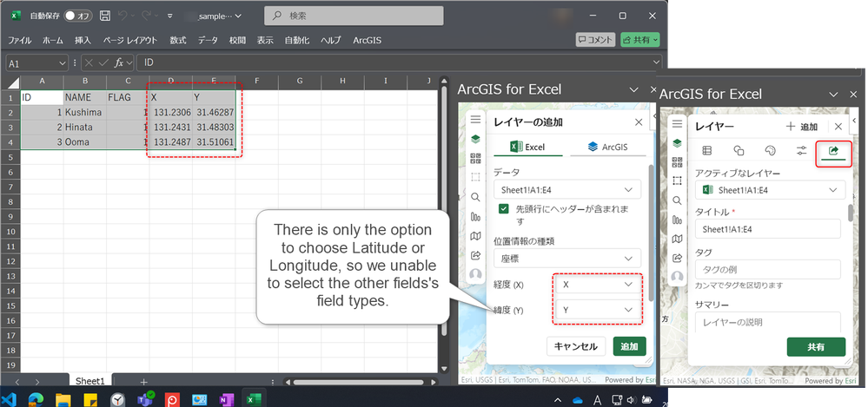Open the 緯度 (Y) field dropdown
This screenshot has width=868, height=407.
click(x=597, y=310)
